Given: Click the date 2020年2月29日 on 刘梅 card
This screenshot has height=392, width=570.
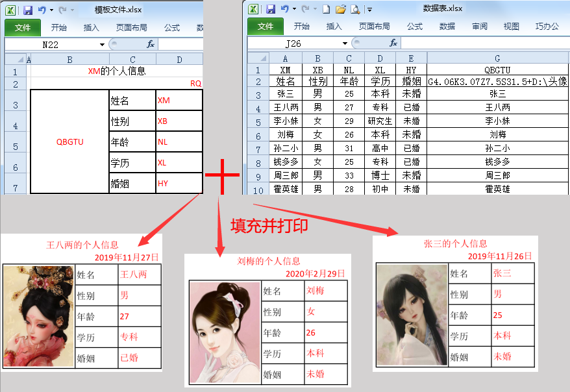Looking at the screenshot, I should [315, 274].
